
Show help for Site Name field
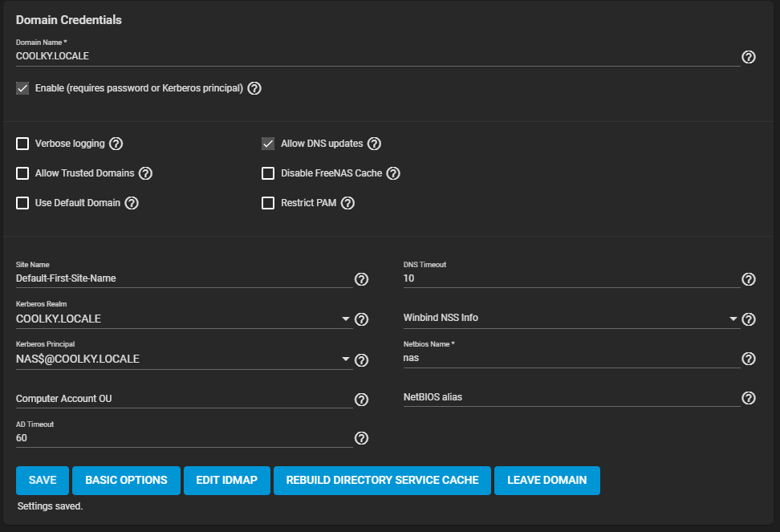pyautogui.click(x=361, y=279)
